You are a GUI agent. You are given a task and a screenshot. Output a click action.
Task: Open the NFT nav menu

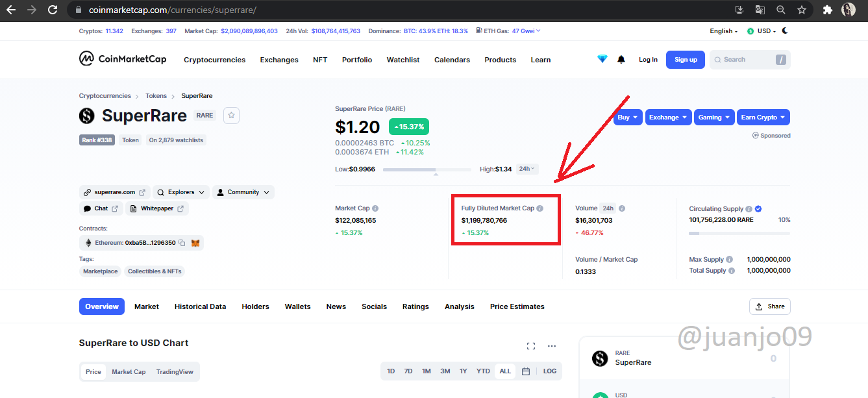pyautogui.click(x=320, y=60)
